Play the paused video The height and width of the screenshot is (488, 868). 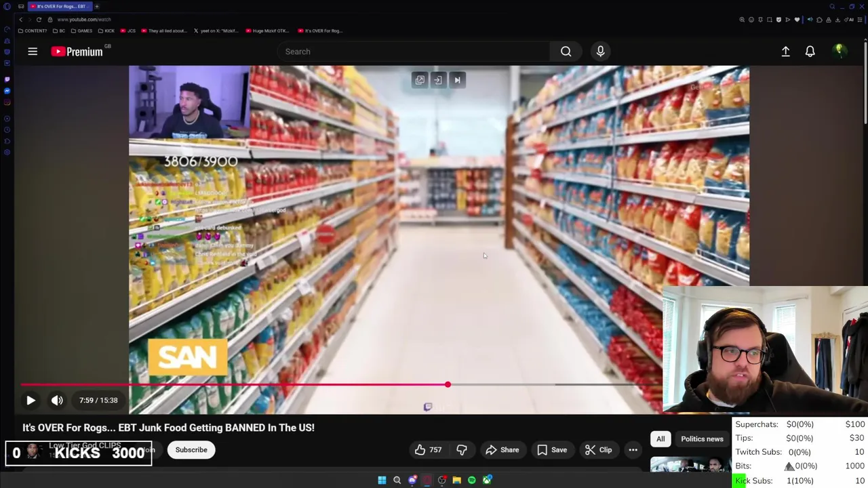click(31, 400)
